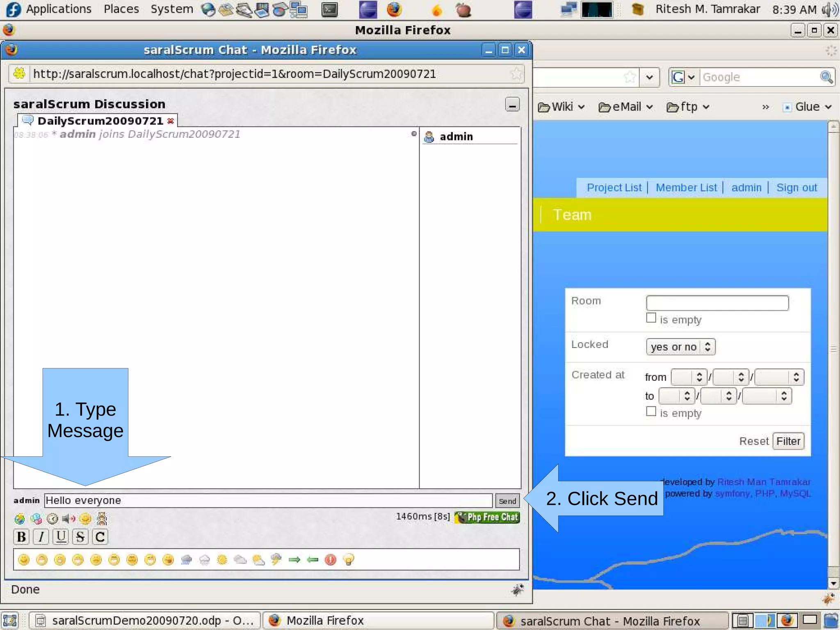This screenshot has width=840, height=630.
Task: Open search engine selector dropdown
Action: [x=683, y=77]
